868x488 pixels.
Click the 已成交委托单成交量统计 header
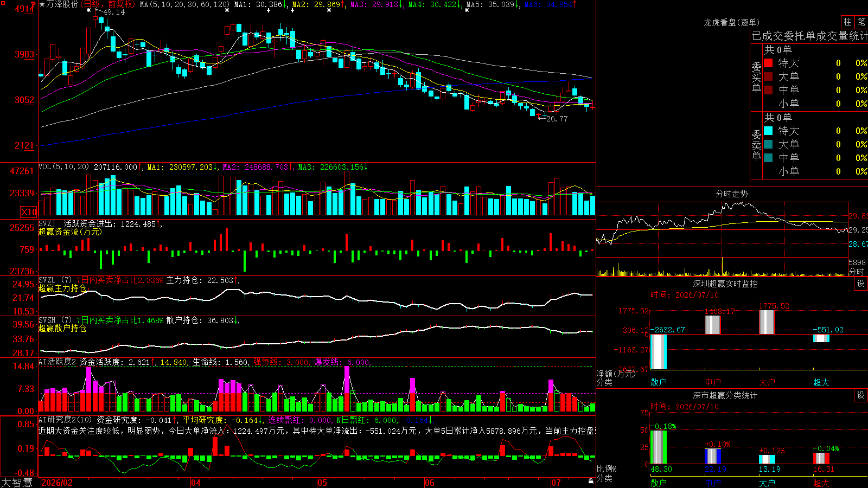pyautogui.click(x=809, y=36)
